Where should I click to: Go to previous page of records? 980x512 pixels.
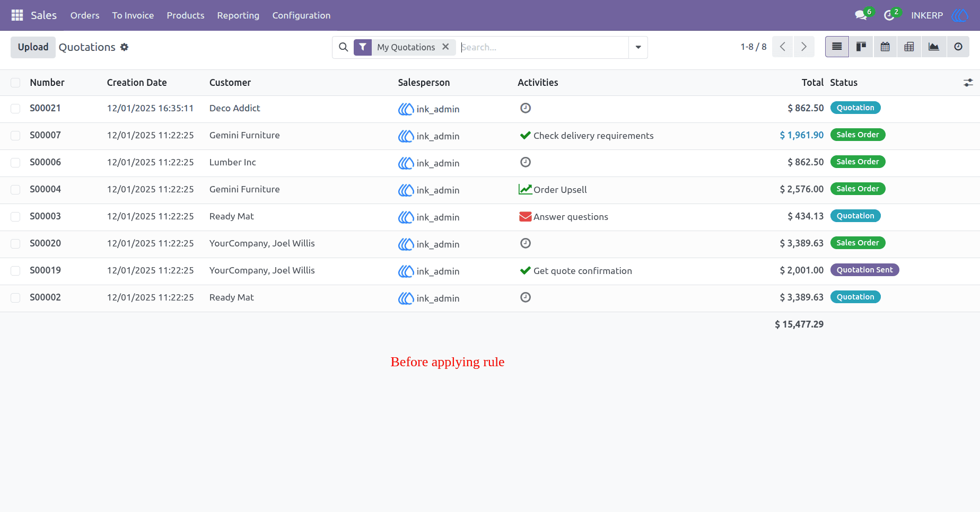click(783, 47)
